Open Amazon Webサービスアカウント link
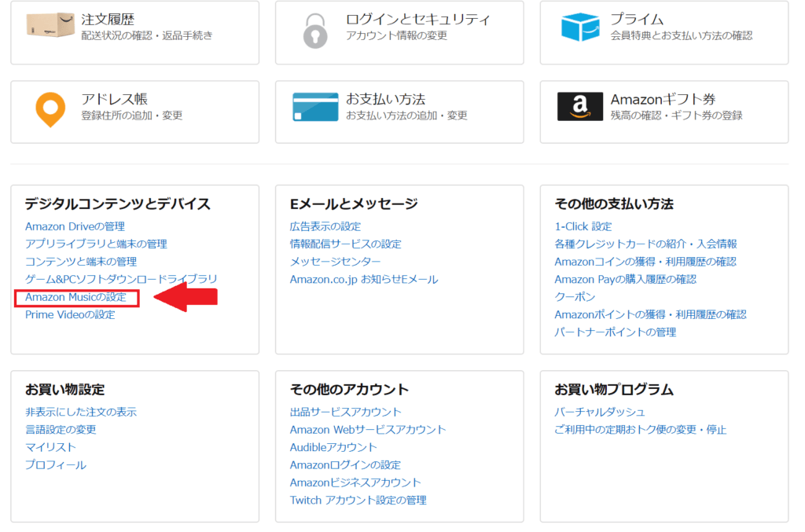 point(368,429)
